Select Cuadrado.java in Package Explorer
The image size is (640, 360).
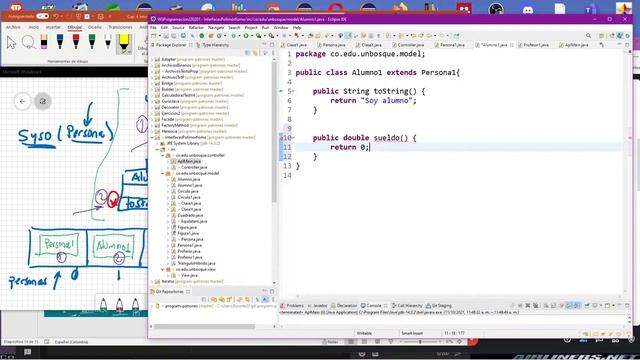[190, 215]
